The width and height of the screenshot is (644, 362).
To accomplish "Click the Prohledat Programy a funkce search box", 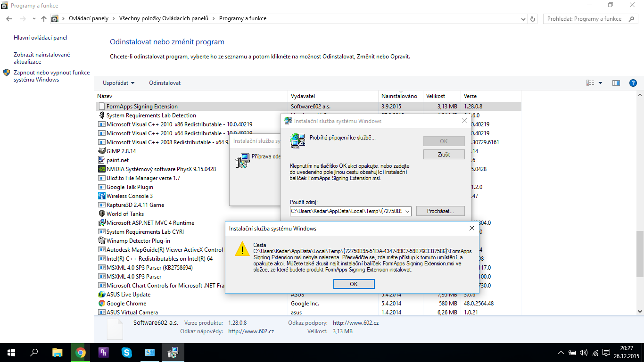I will [592, 19].
